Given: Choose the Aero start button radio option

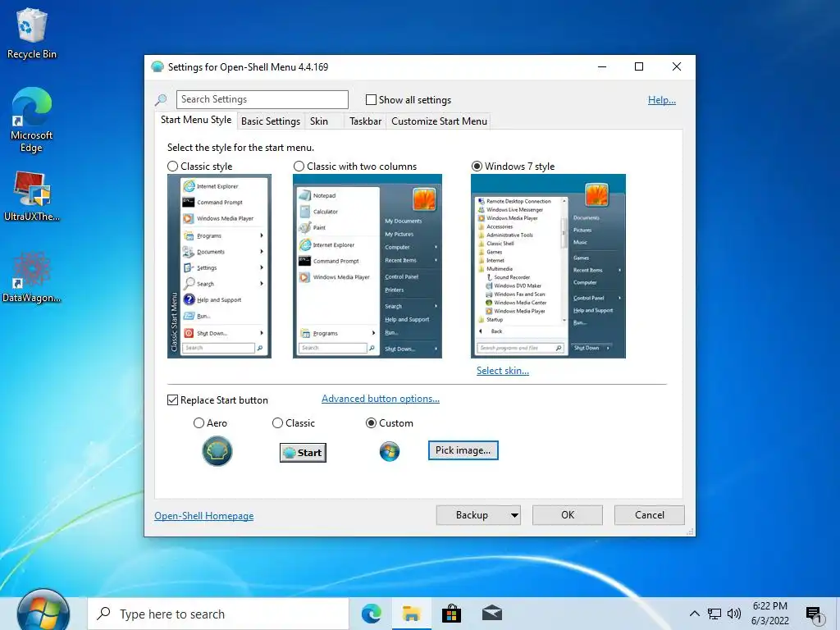Looking at the screenshot, I should [x=199, y=423].
